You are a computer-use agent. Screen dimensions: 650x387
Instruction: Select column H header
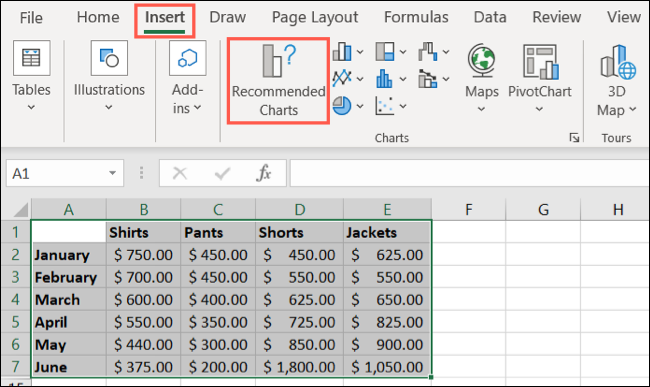pyautogui.click(x=616, y=209)
